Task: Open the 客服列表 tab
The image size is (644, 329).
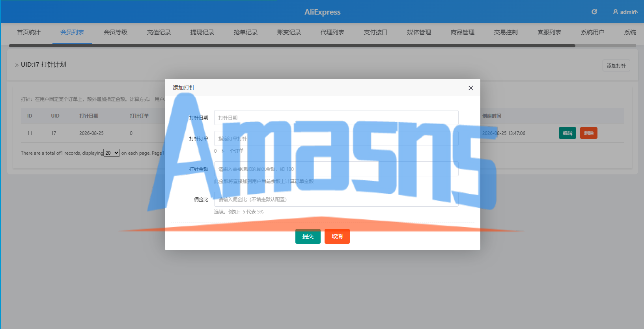Action: coord(549,32)
